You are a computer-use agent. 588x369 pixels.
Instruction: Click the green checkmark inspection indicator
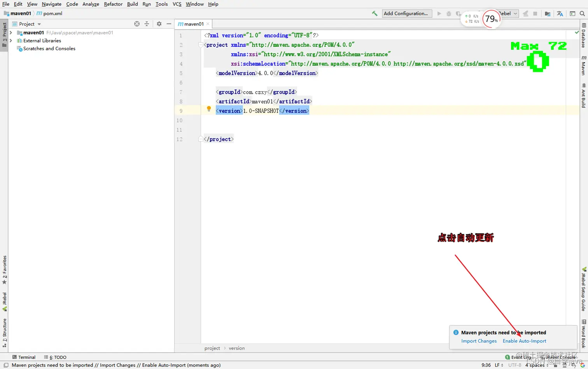point(577,33)
